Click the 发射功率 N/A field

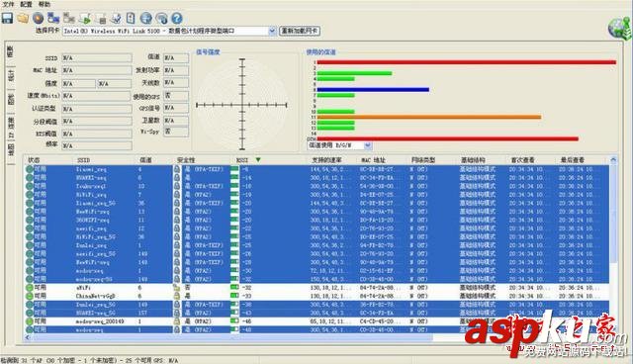click(176, 70)
